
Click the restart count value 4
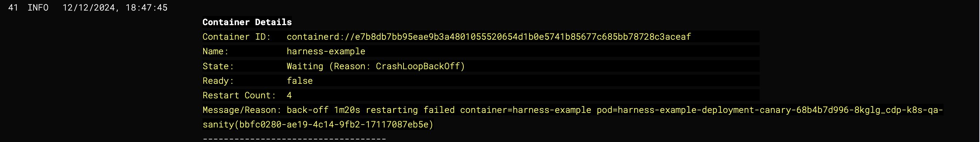point(289,95)
